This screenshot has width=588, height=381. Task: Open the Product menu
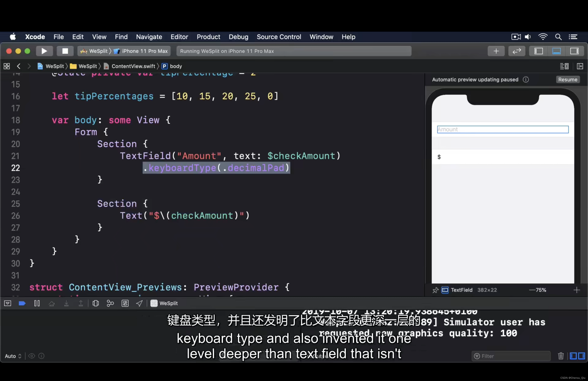point(208,37)
